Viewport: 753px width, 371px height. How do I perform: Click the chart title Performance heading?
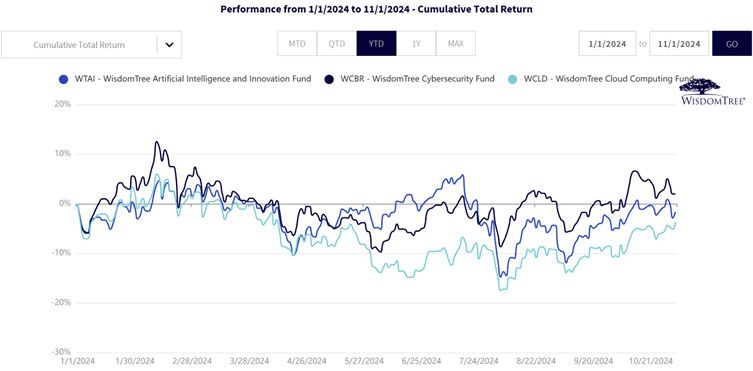pos(376,9)
